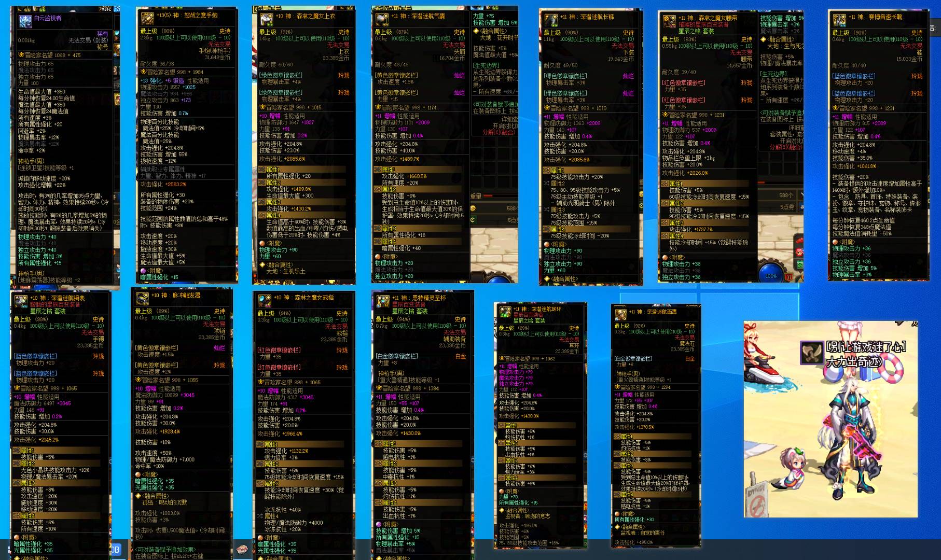This screenshot has height=560, width=941.
Task: Select the 深潜迷航长裤 pants icon
Action: pyautogui.click(x=551, y=20)
